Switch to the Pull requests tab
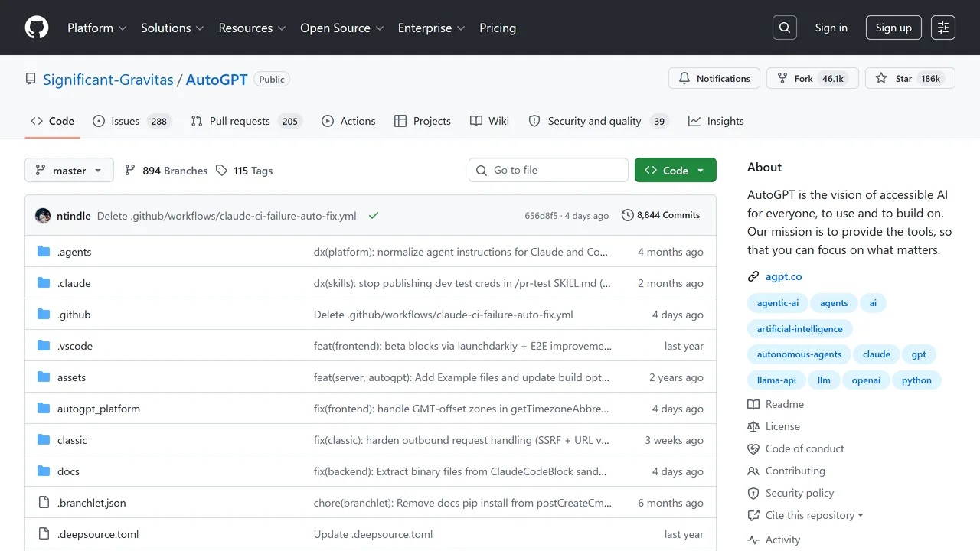Viewport: 980px width, 551px height. pos(246,121)
